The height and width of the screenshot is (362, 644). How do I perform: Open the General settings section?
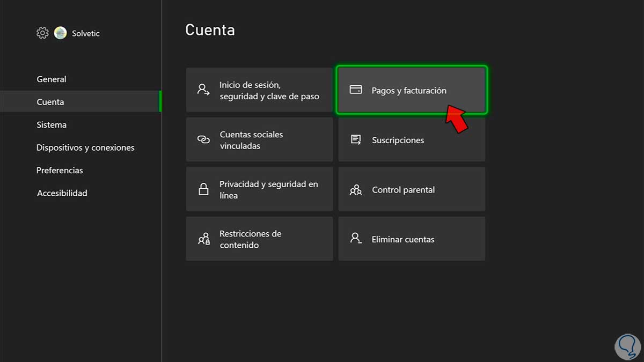[x=52, y=79]
